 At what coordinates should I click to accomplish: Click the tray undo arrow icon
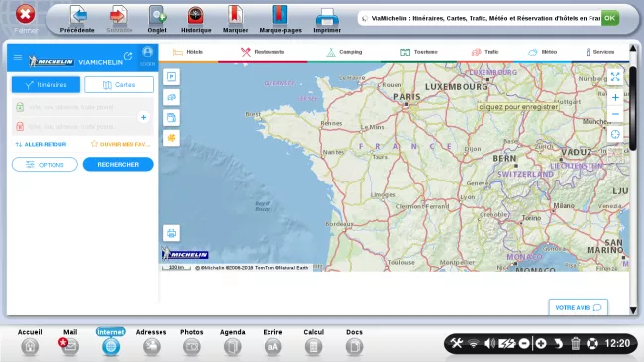pyautogui.click(x=558, y=343)
